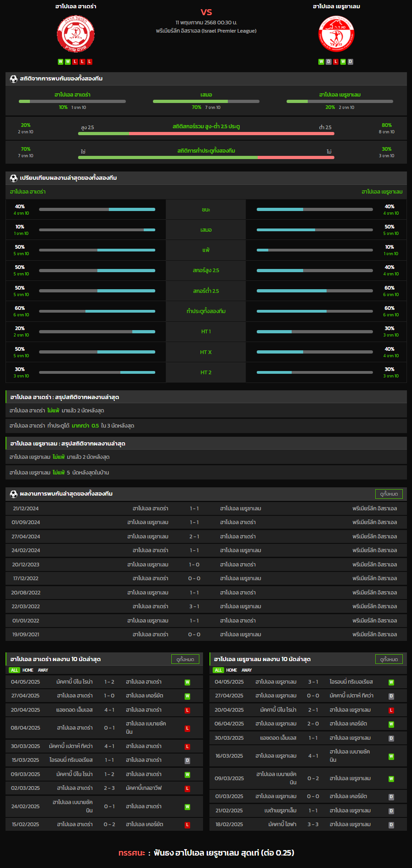The height and width of the screenshot is (868, 412).
Task: Click Jerusalem's 20% head-to-head win bar
Action: click(340, 101)
